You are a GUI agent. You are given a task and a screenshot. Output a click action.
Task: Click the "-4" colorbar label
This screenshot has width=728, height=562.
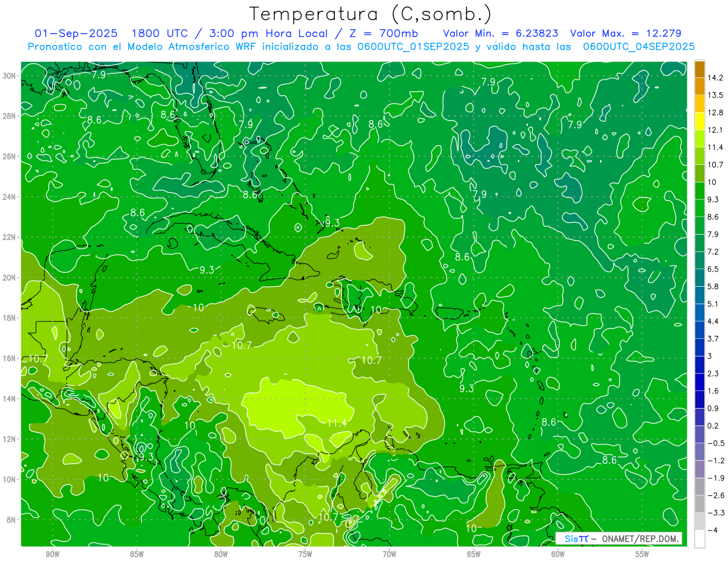(712, 530)
